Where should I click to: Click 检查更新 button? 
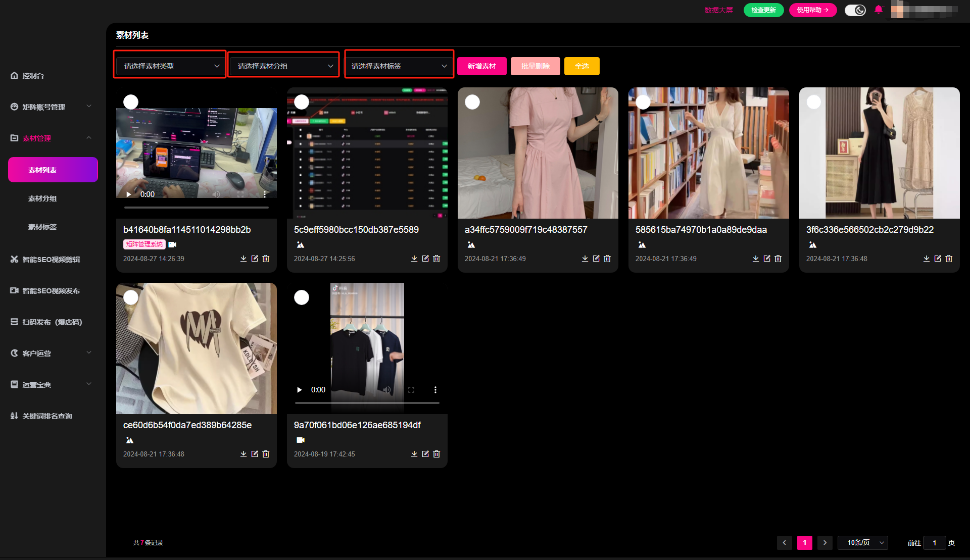click(763, 10)
